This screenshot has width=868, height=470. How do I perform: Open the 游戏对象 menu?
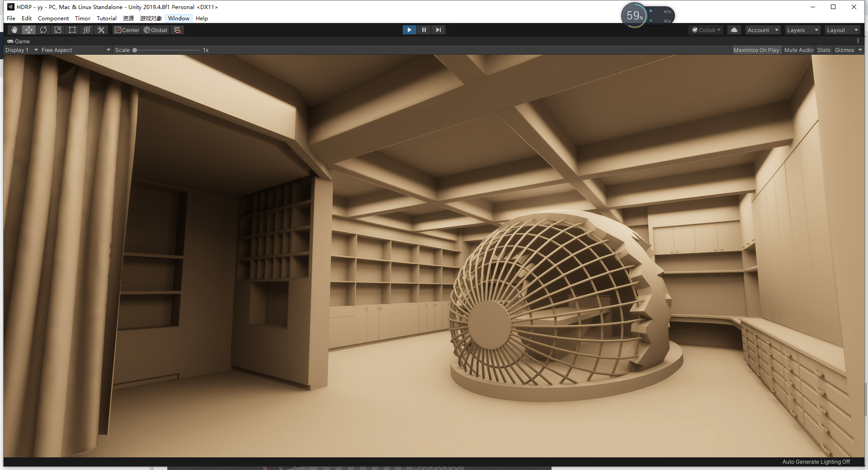click(x=151, y=18)
